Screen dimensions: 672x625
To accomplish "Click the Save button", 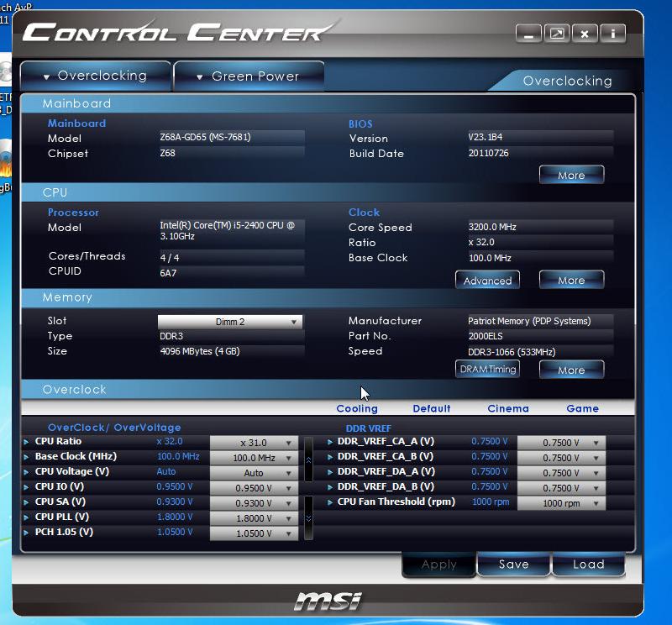I will click(513, 565).
